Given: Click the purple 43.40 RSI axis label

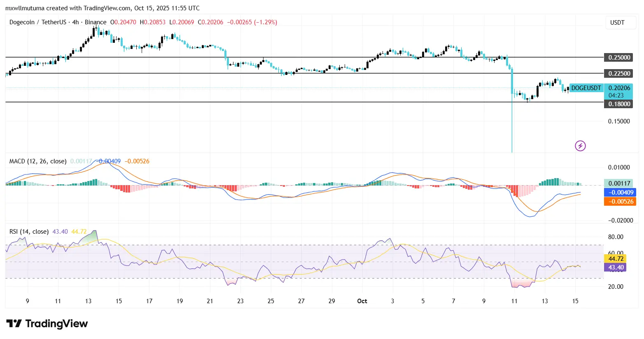Looking at the screenshot, I should [x=615, y=267].
